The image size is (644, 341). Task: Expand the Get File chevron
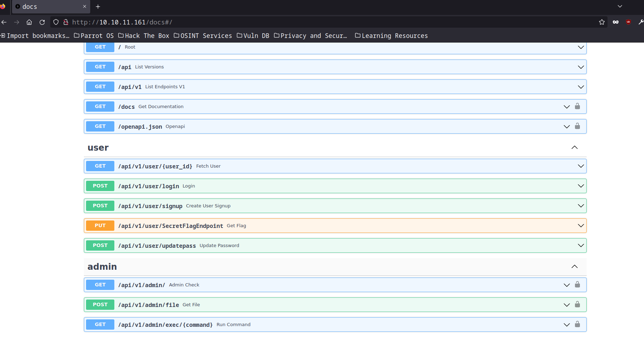point(567,305)
